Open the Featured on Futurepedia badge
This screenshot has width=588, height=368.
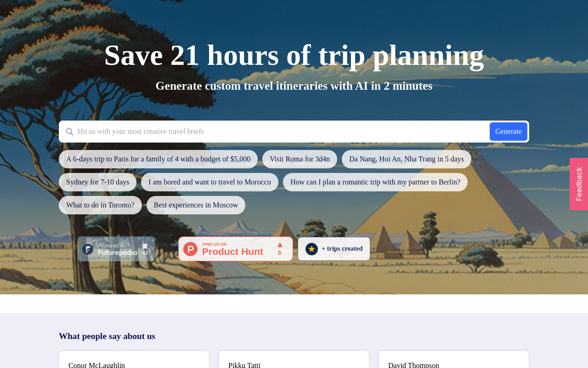pos(116,248)
